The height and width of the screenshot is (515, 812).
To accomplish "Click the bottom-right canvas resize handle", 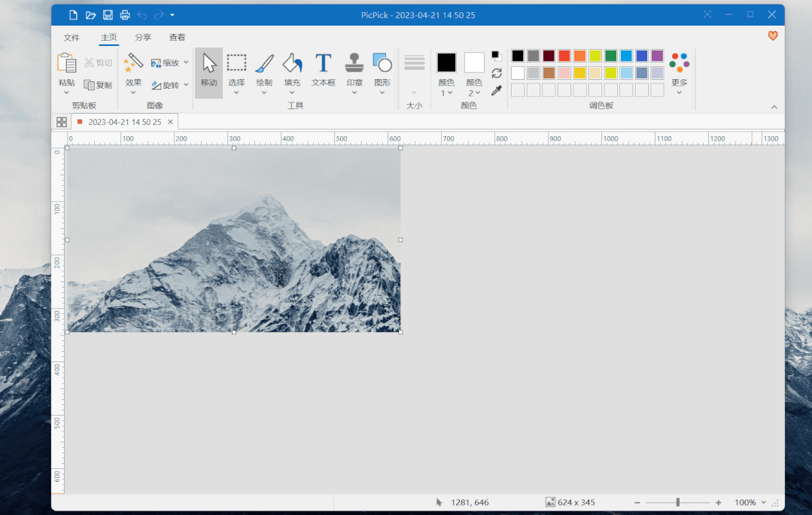I will 400,332.
